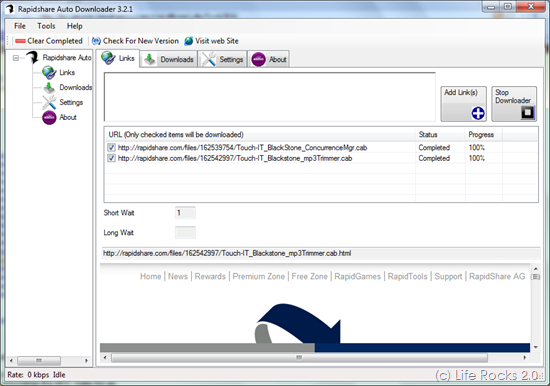Click the purple About icon in sidebar

[x=49, y=118]
